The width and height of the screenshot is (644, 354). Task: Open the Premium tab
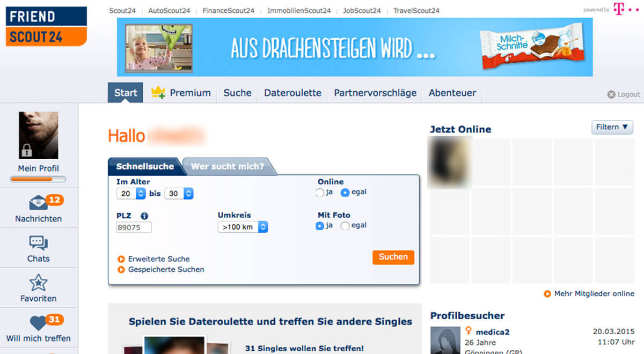[x=181, y=92]
